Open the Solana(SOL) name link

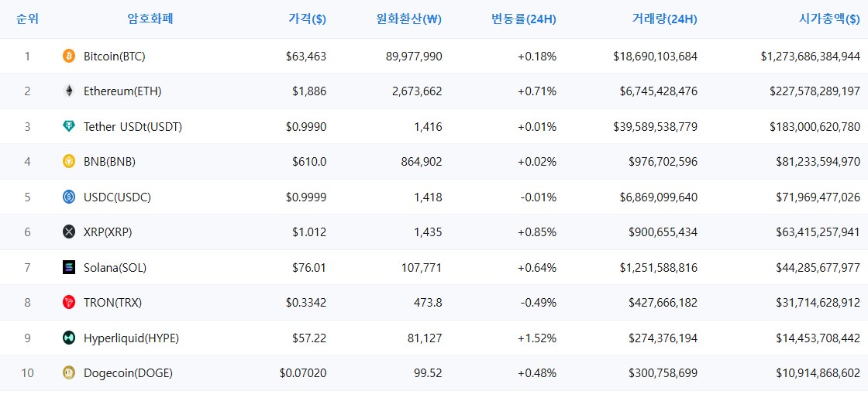click(x=115, y=268)
